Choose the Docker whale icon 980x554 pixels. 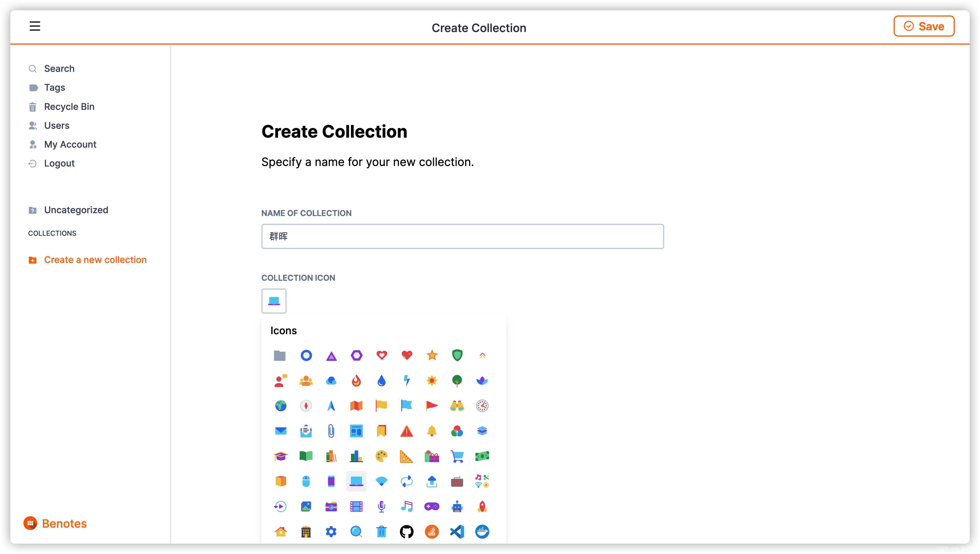click(x=482, y=531)
